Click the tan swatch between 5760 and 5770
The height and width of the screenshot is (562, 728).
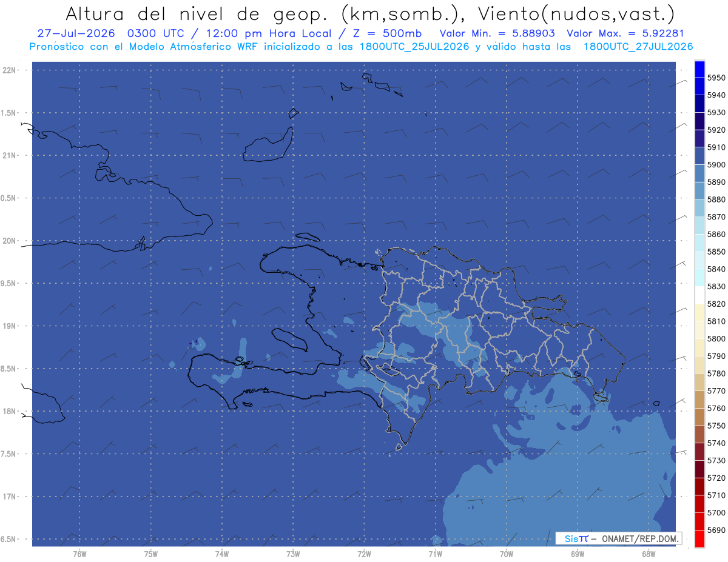point(699,400)
